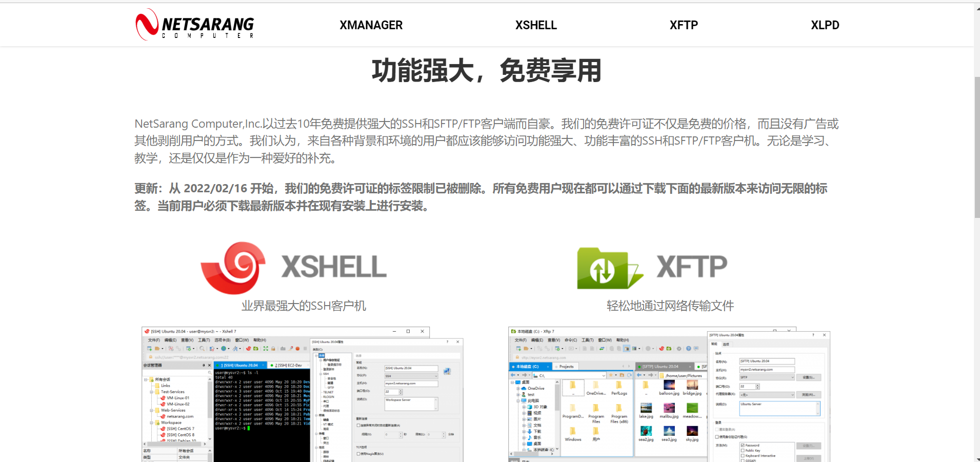The width and height of the screenshot is (980, 462).
Task: Open the XLPD navigation menu item
Action: 825,25
